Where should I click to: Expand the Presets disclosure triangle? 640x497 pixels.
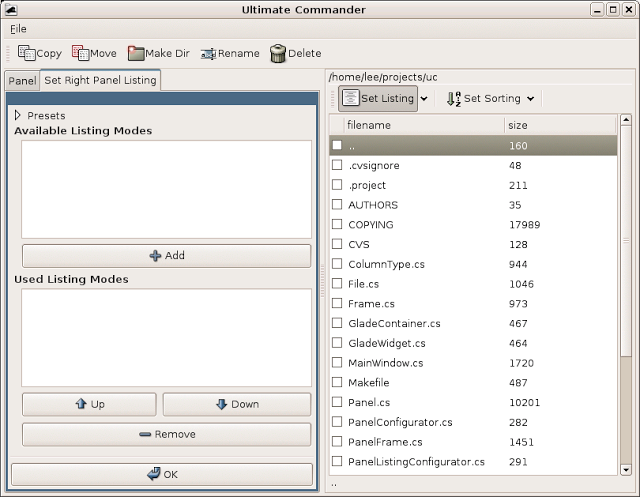(x=18, y=116)
